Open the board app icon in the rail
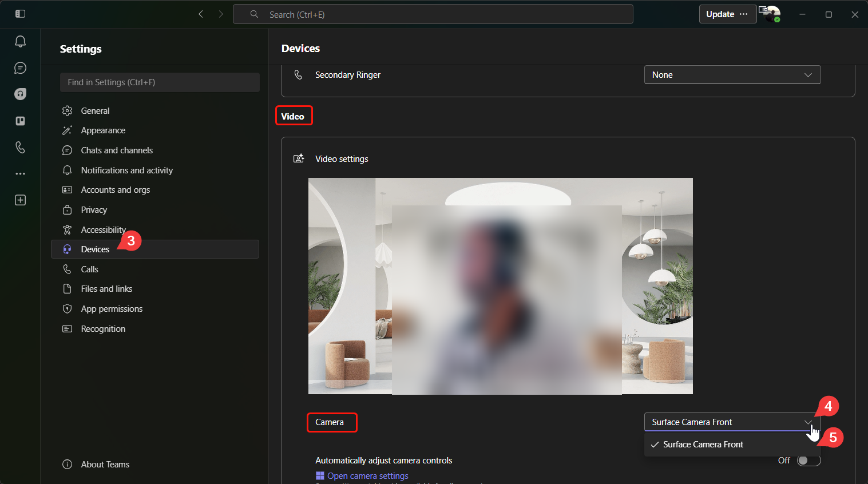Viewport: 868px width, 484px height. [x=20, y=121]
